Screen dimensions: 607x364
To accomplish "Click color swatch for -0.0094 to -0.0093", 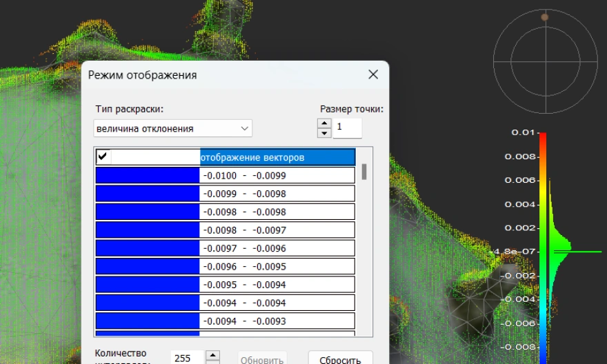I will point(147,321).
